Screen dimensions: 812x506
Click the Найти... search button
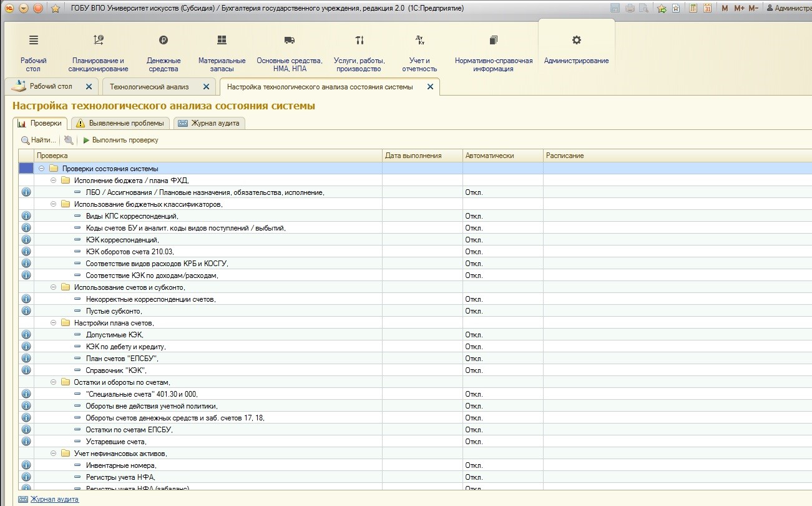(39, 140)
